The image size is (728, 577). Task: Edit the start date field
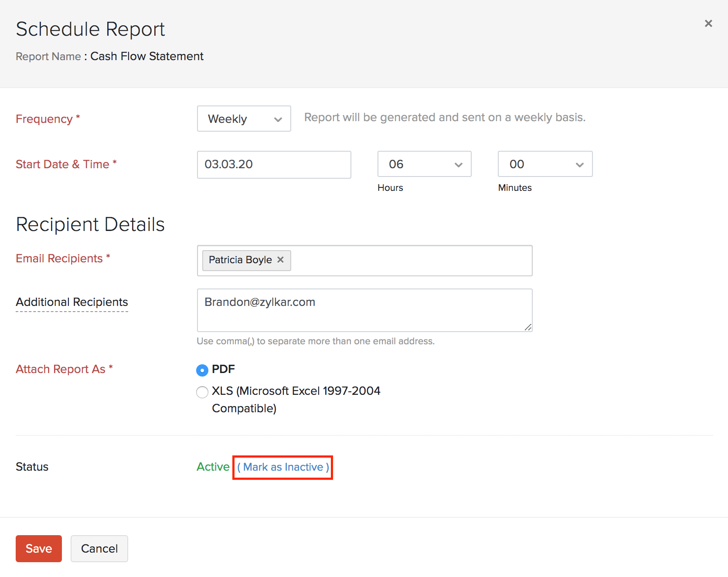tap(274, 164)
